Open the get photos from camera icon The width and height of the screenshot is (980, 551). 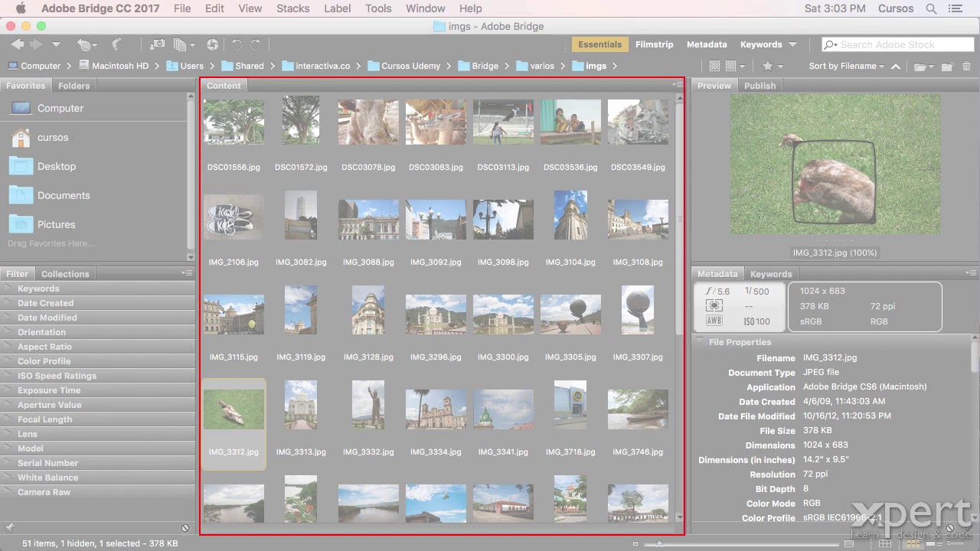pyautogui.click(x=157, y=45)
